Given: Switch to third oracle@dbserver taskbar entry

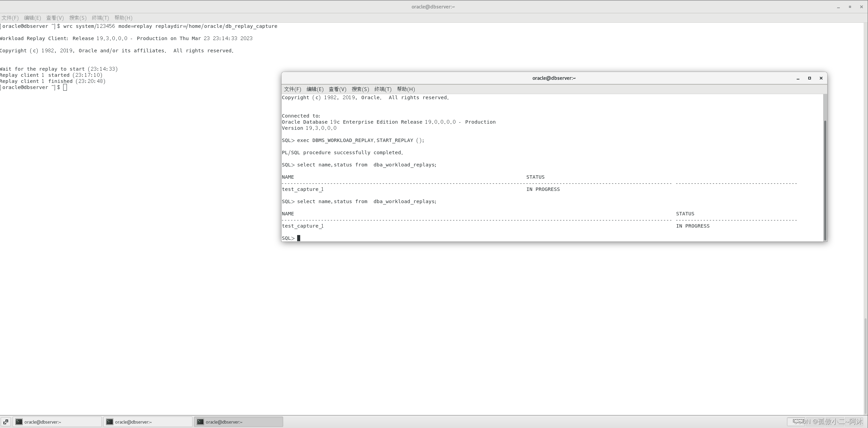Looking at the screenshot, I should pyautogui.click(x=238, y=422).
